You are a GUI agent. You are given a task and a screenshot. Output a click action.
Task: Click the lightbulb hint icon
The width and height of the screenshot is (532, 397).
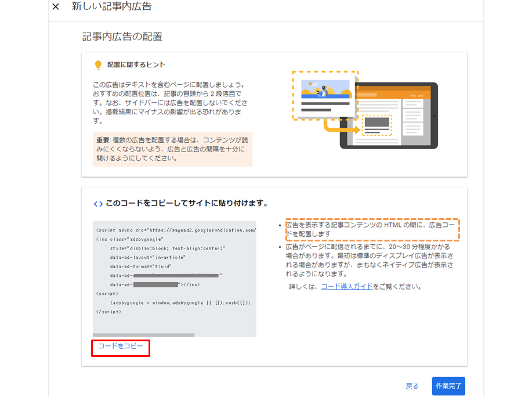[x=98, y=65]
